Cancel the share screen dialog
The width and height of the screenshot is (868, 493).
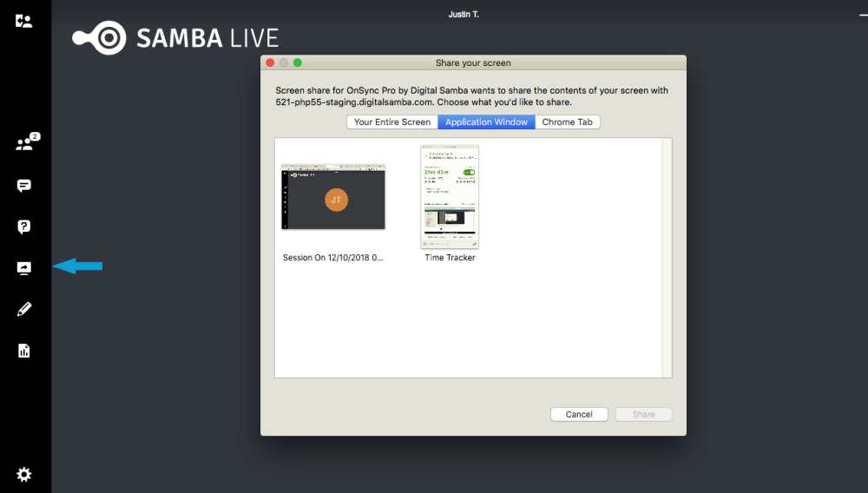click(579, 414)
